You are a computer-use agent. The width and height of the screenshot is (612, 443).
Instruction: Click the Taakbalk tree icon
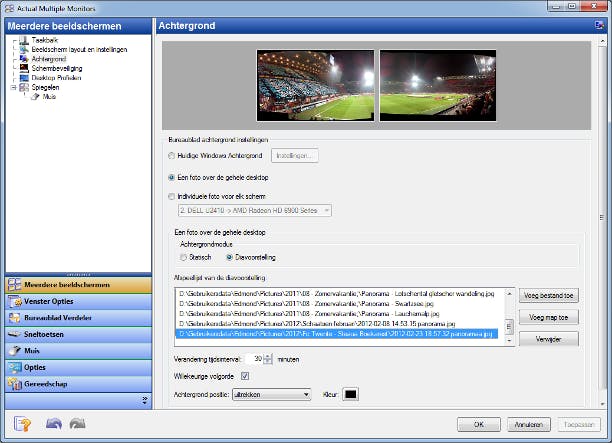[x=24, y=40]
